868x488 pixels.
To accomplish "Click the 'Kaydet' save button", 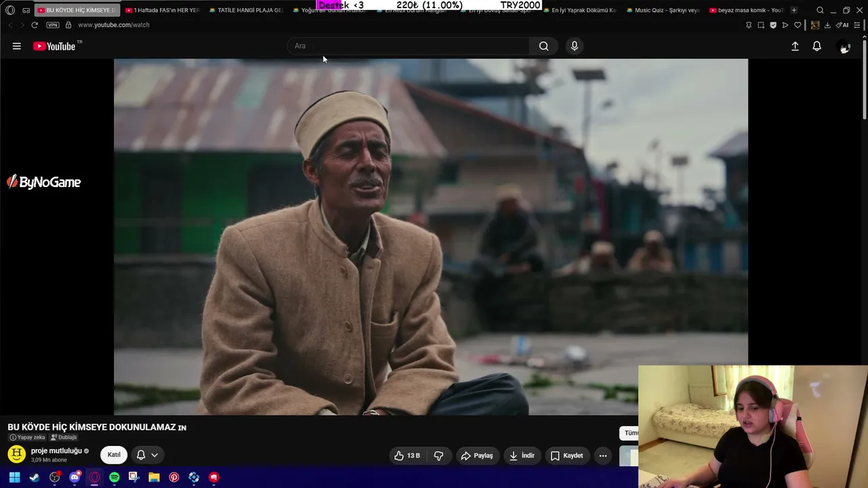I will pos(567,455).
